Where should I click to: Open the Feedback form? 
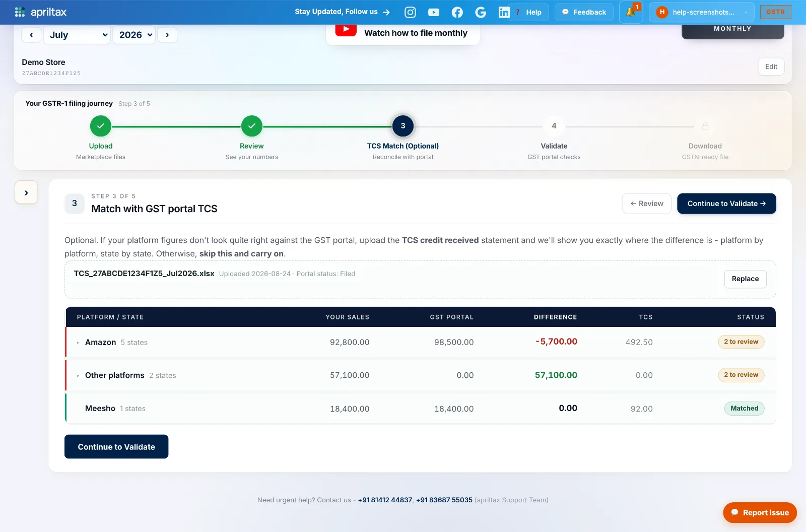coord(584,12)
